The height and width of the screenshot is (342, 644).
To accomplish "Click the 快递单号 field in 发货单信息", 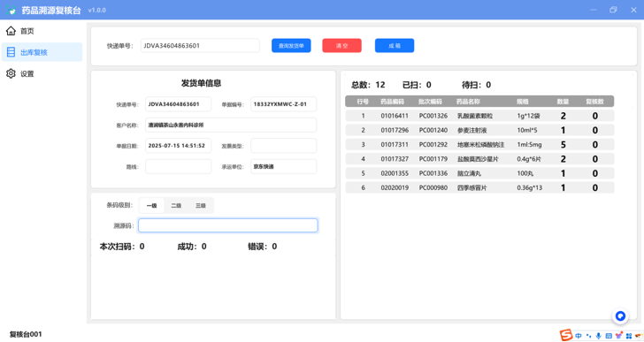I will 179,104.
